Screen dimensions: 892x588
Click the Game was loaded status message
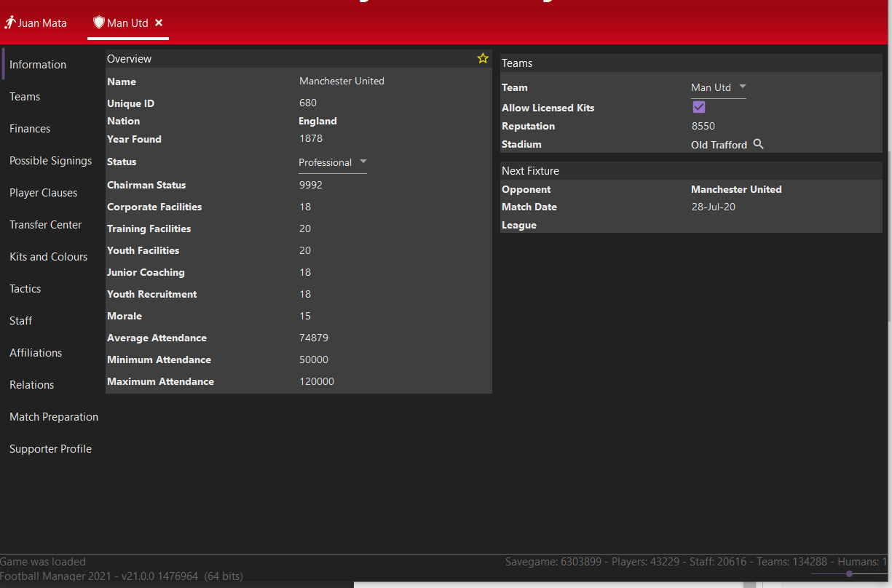coord(43,562)
